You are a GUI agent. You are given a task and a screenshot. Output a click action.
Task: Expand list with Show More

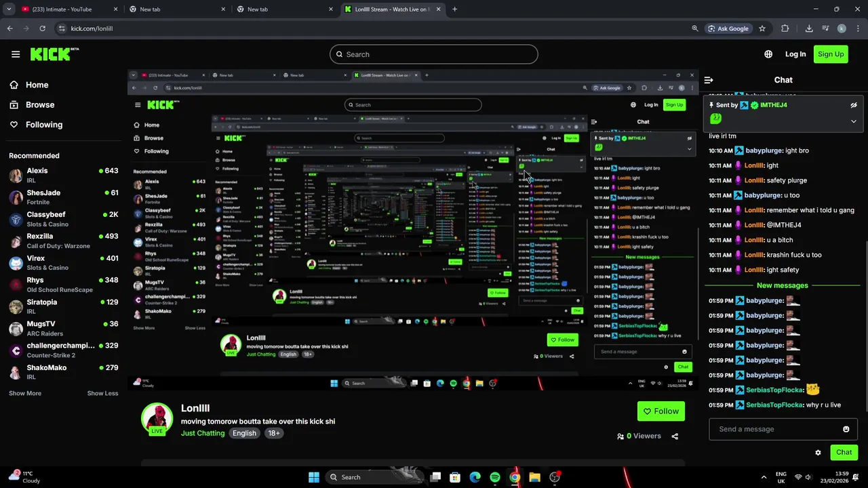(25, 393)
